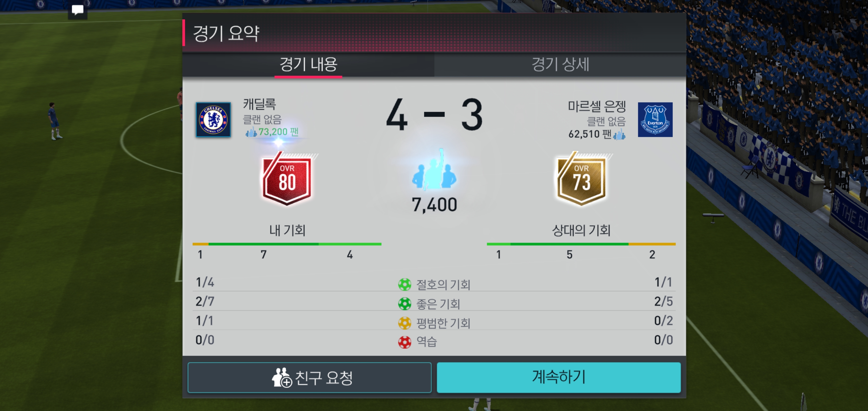Continue with the 계속하기 button
The height and width of the screenshot is (411, 868).
[559, 377]
